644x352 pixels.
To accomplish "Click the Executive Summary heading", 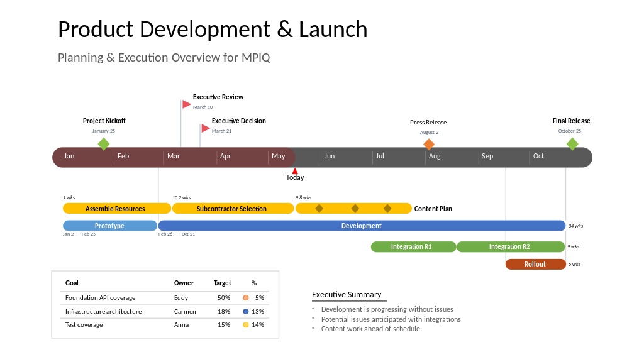I will pyautogui.click(x=347, y=295).
